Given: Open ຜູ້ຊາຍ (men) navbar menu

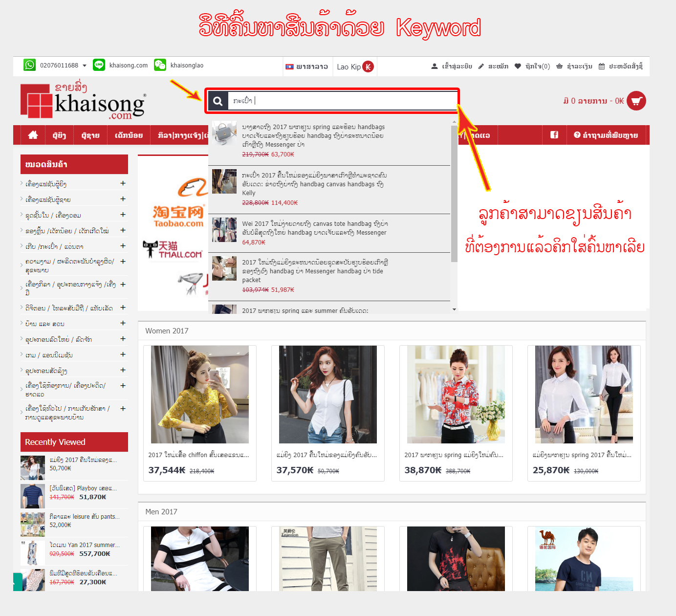Looking at the screenshot, I should pyautogui.click(x=90, y=135).
